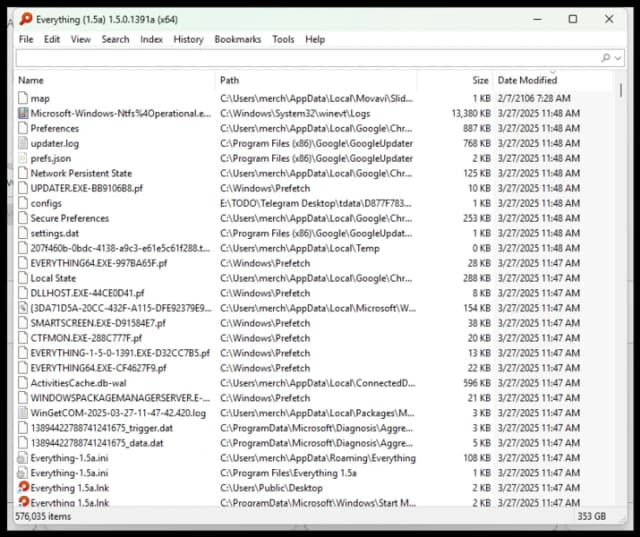The height and width of the screenshot is (537, 640).
Task: Click the vertical scrollbar thumb
Action: [x=621, y=90]
